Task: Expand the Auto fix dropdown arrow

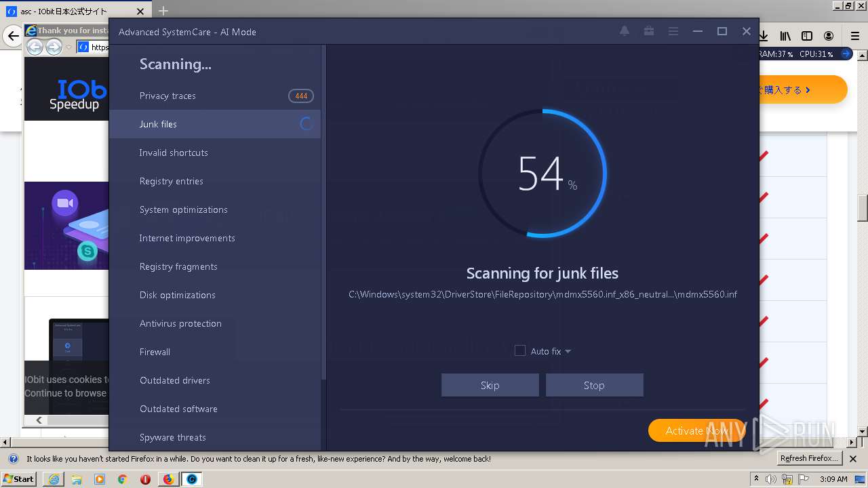Action: click(568, 351)
